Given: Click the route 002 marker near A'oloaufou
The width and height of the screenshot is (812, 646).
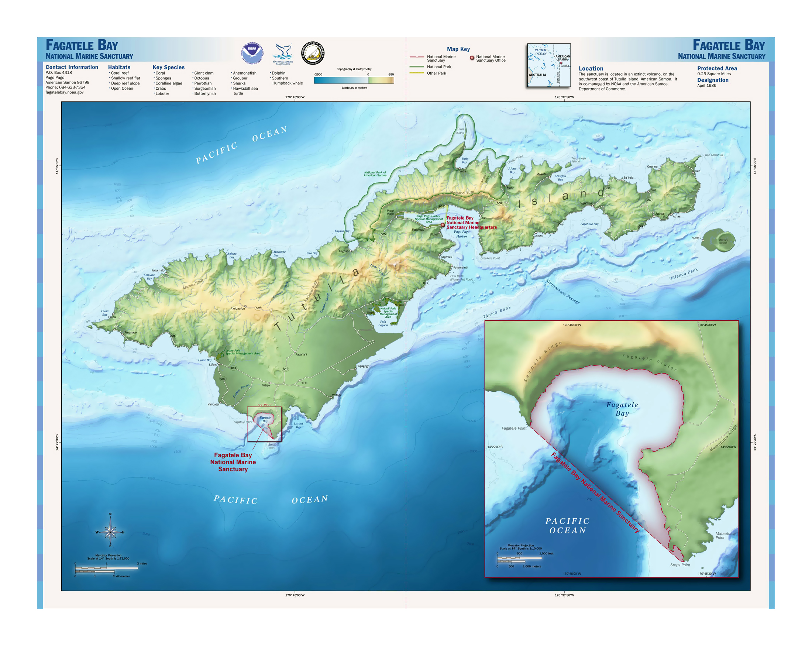Looking at the screenshot, I should point(258,308).
